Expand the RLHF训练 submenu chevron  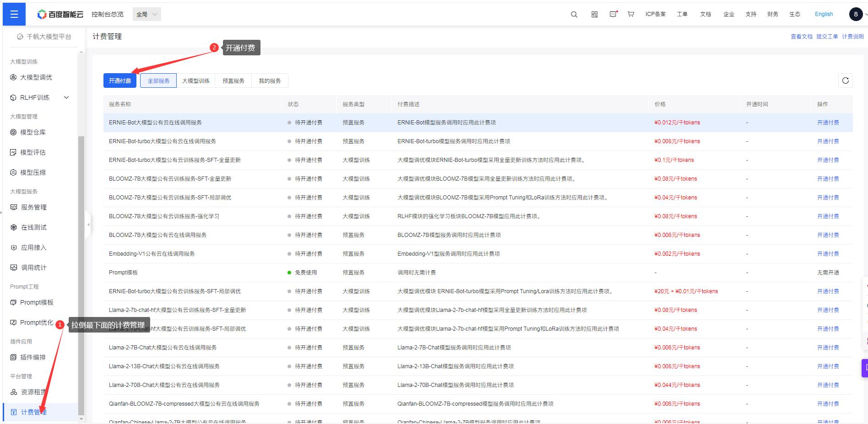coord(66,97)
